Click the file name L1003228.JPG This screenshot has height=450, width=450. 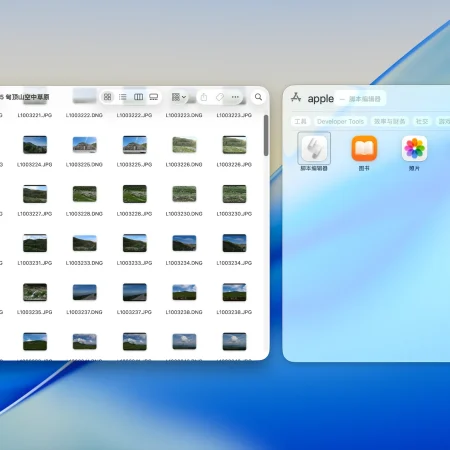click(x=134, y=214)
